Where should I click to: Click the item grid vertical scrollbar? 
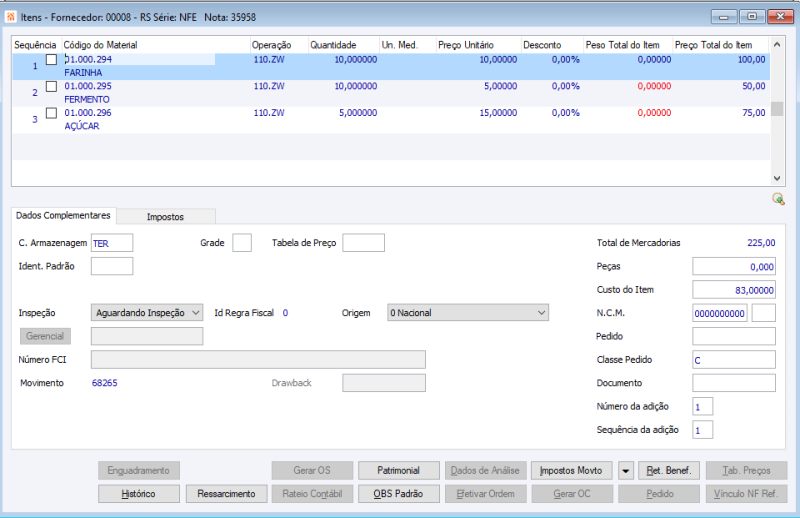point(776,110)
